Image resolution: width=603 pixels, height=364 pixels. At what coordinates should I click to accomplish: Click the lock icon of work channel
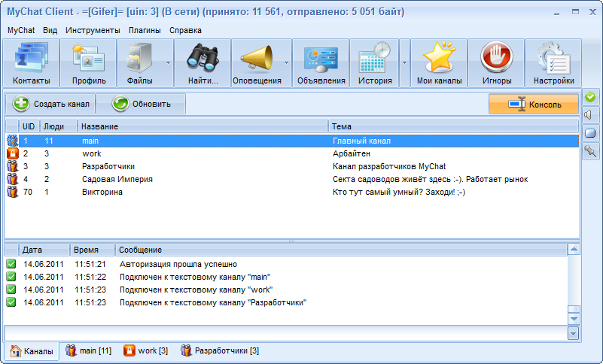click(x=12, y=153)
